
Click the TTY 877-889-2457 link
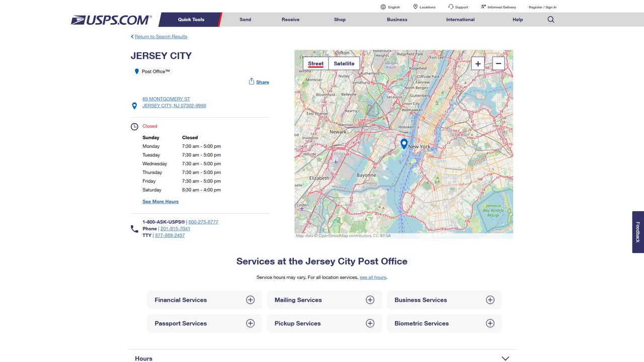click(170, 235)
